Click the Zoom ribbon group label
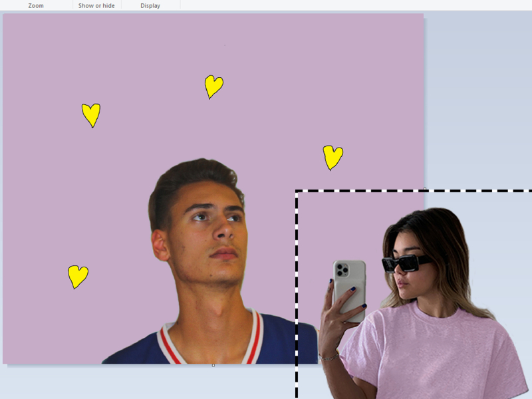Screen dimensions: 532x399 point(36,5)
